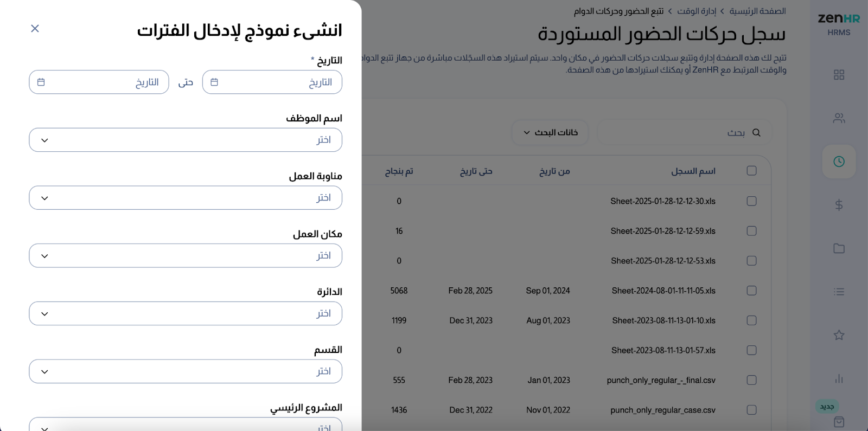Click file name punch_only_regular_case.csv
The width and height of the screenshot is (868, 431).
pyautogui.click(x=663, y=410)
